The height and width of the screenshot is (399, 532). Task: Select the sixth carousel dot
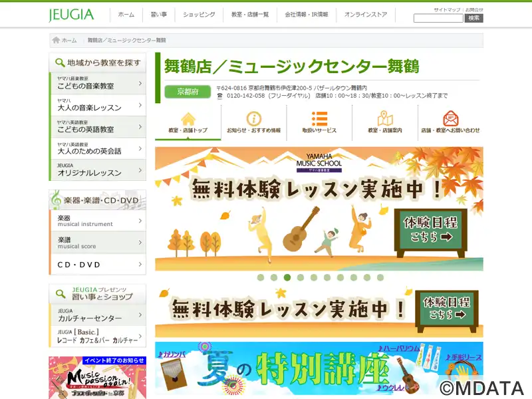point(327,277)
